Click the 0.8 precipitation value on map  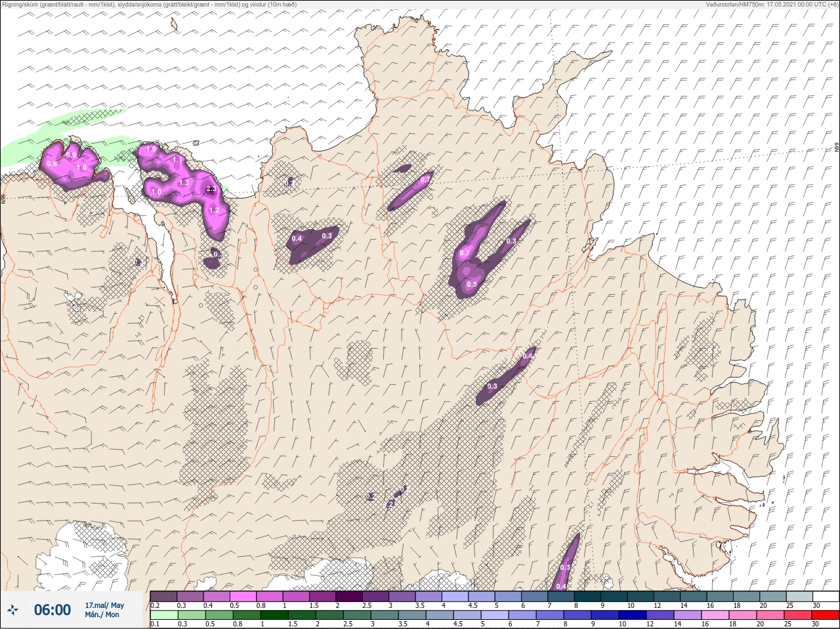(52, 163)
